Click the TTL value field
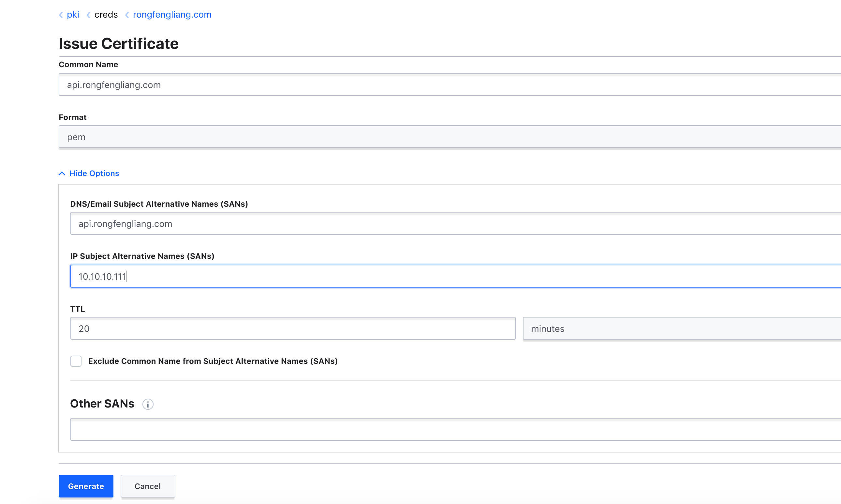 (x=293, y=328)
